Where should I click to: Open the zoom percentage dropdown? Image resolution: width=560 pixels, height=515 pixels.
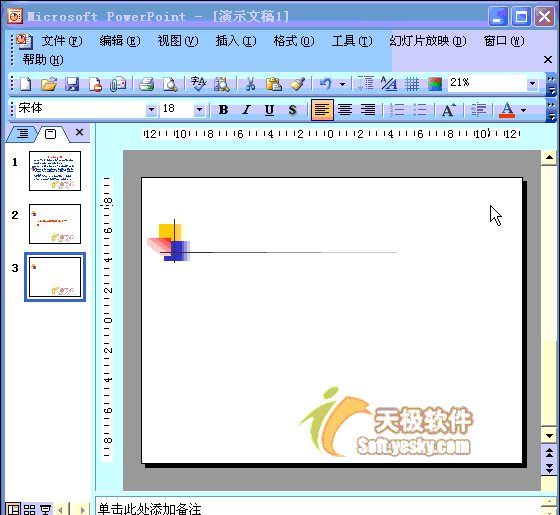[x=532, y=84]
